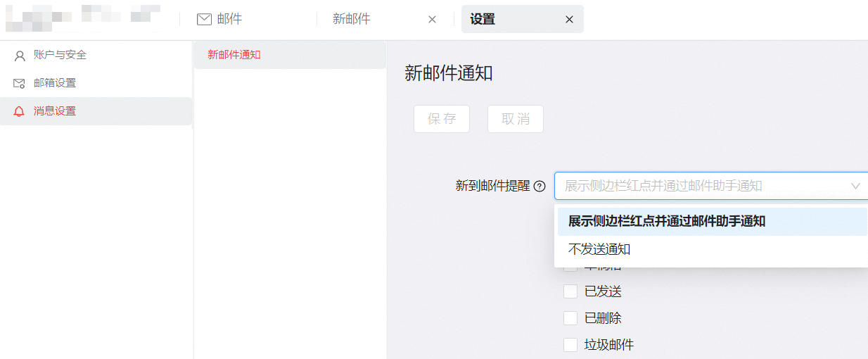Check the 已删除 checkbox
The image size is (868, 359).
570,318
